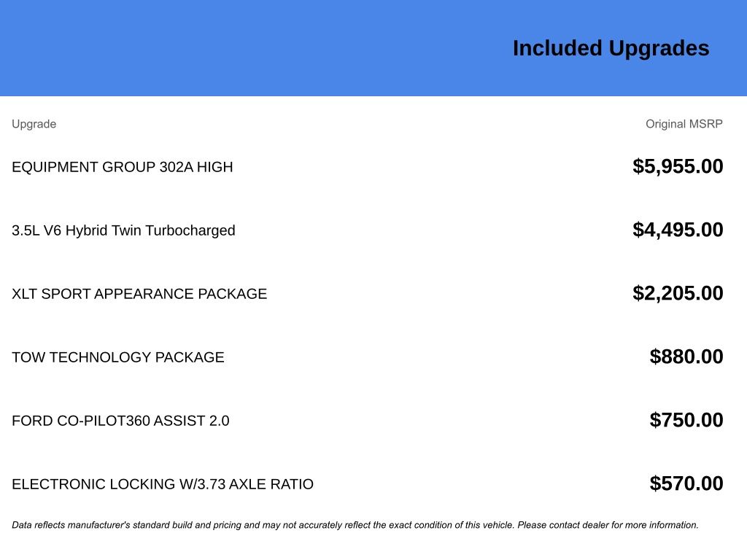This screenshot has height=560, width=747.
Task: Select the 'Original MSRP' column header
Action: coord(684,124)
